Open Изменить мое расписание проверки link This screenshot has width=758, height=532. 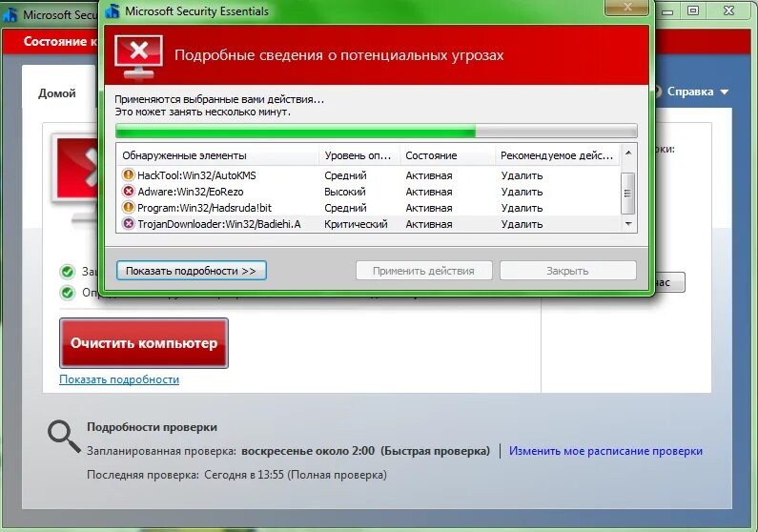[x=605, y=451]
